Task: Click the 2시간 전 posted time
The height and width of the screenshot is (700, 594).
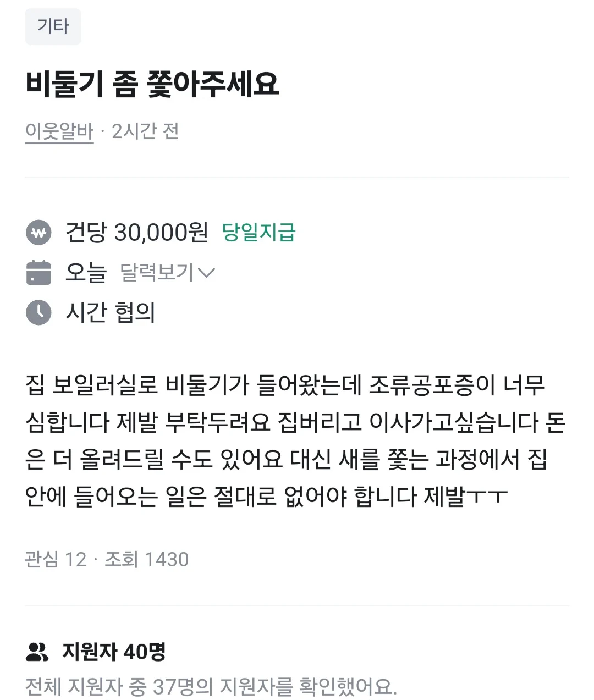Action: point(145,131)
